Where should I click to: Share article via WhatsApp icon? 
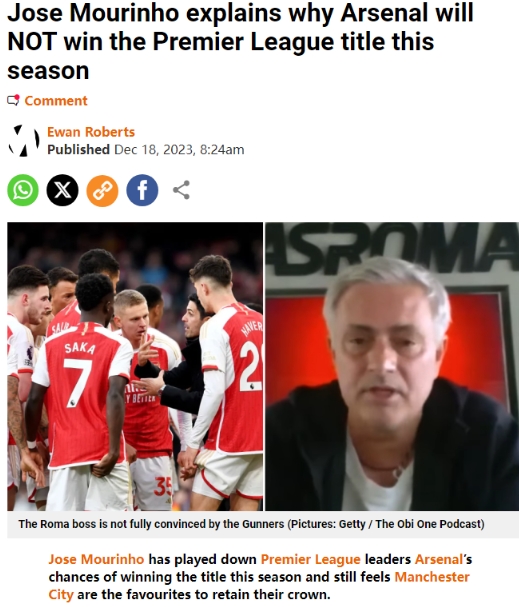click(x=23, y=190)
